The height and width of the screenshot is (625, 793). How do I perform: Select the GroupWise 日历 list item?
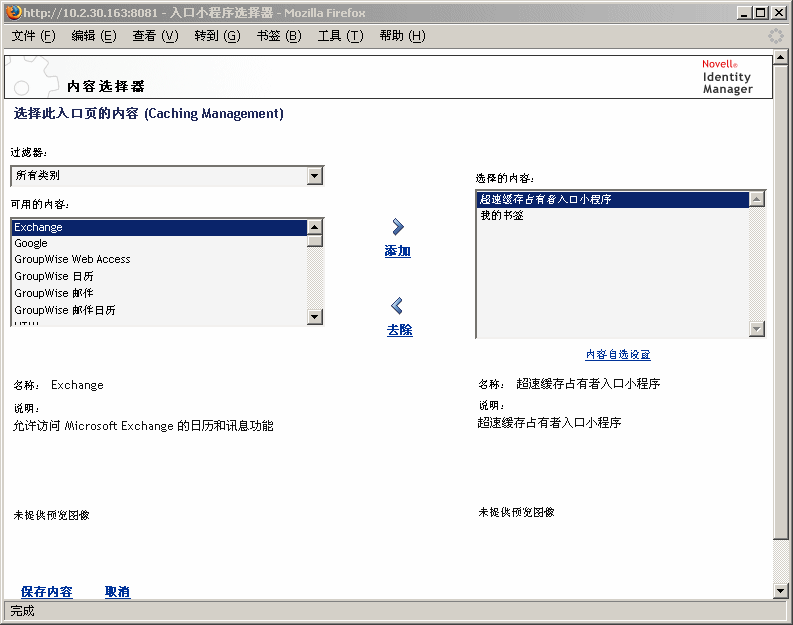pos(159,276)
